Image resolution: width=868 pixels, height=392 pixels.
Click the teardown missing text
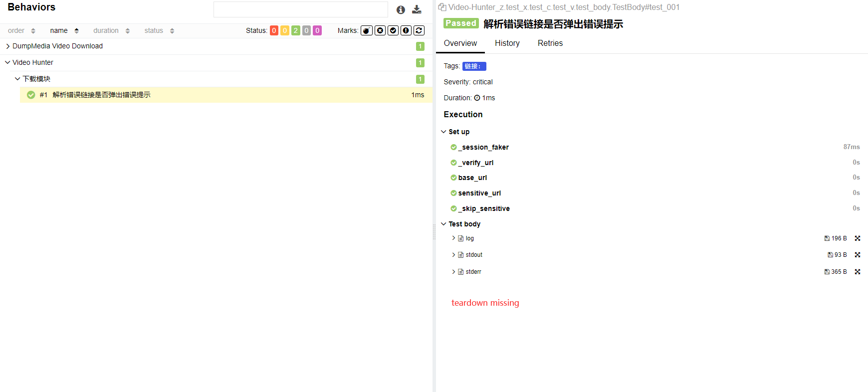tap(485, 303)
